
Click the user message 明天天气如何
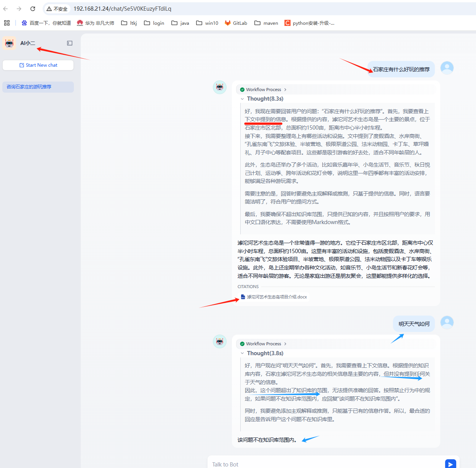[414, 324]
